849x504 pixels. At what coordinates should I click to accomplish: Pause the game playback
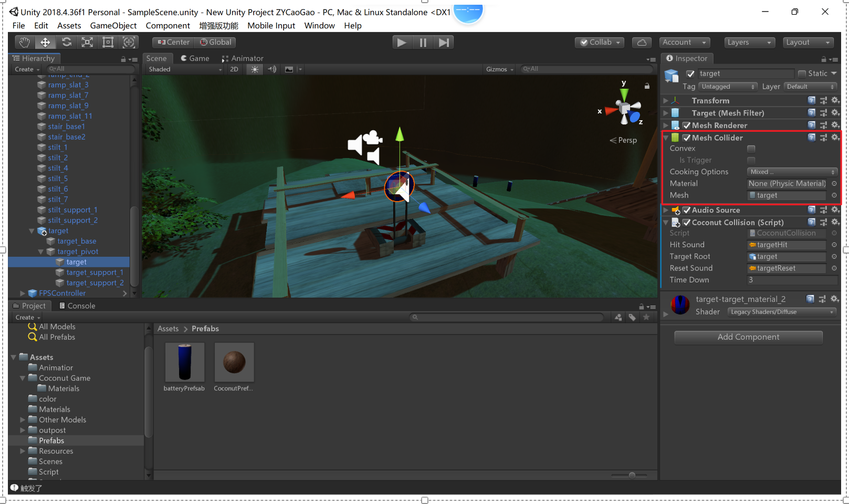coord(423,43)
